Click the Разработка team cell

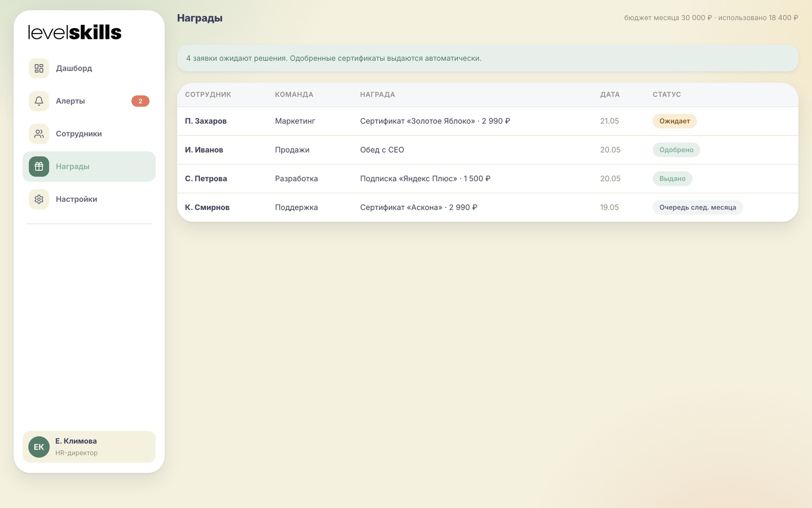point(296,179)
